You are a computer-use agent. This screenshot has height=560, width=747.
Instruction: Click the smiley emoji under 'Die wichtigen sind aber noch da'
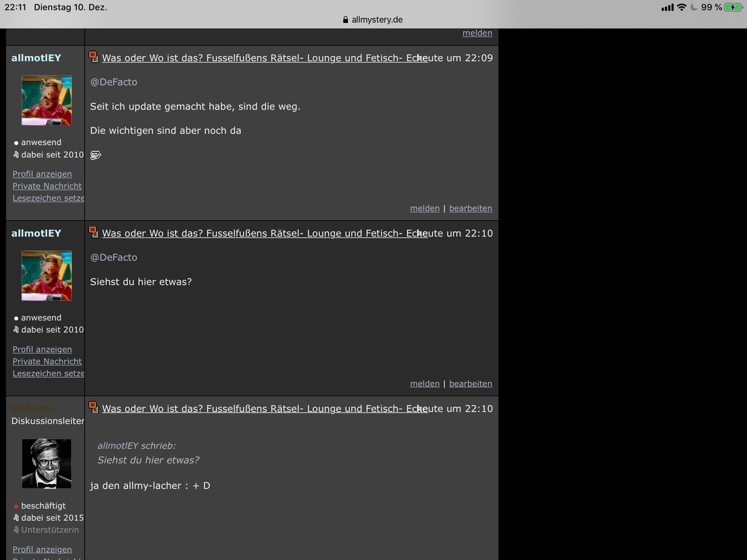pyautogui.click(x=96, y=155)
